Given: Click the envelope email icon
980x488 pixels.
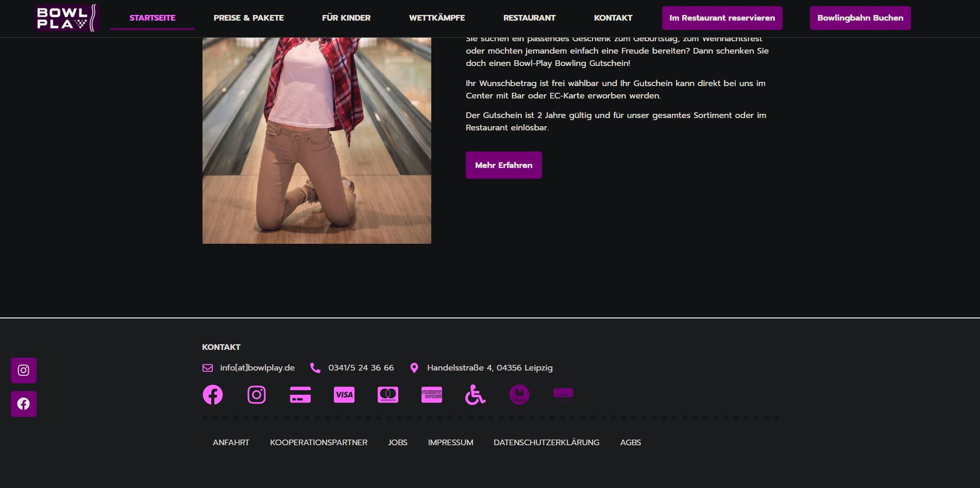Looking at the screenshot, I should click(x=208, y=368).
